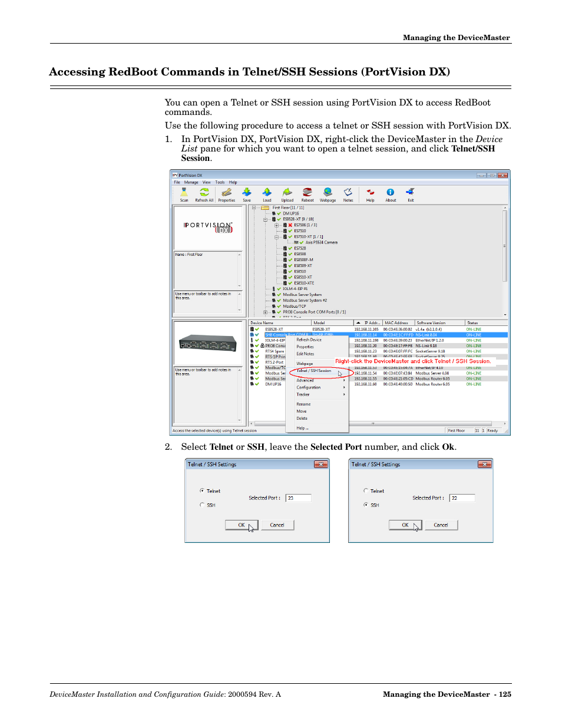Select the ES8510-XTE tree item
Screen dimensions: 562x728
[x=304, y=283]
